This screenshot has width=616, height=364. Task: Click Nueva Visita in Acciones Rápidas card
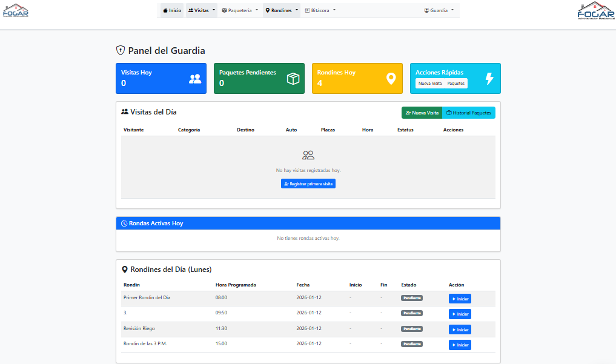click(430, 83)
